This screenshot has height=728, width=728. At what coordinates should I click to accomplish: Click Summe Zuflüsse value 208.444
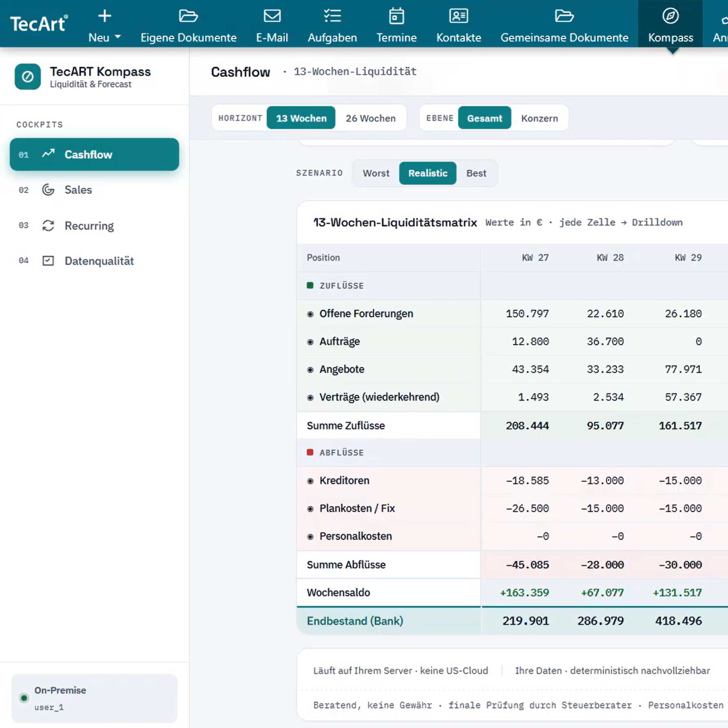(527, 426)
